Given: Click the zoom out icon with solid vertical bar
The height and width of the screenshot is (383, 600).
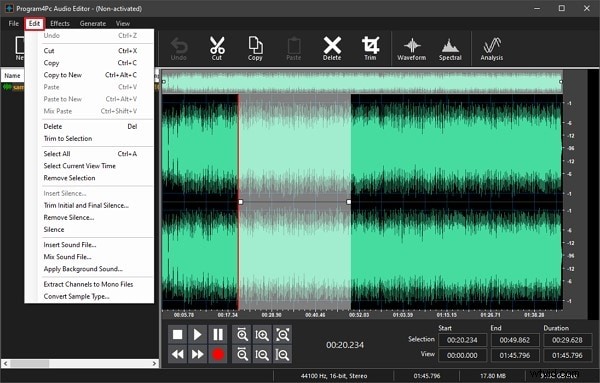Looking at the screenshot, I should [x=282, y=355].
